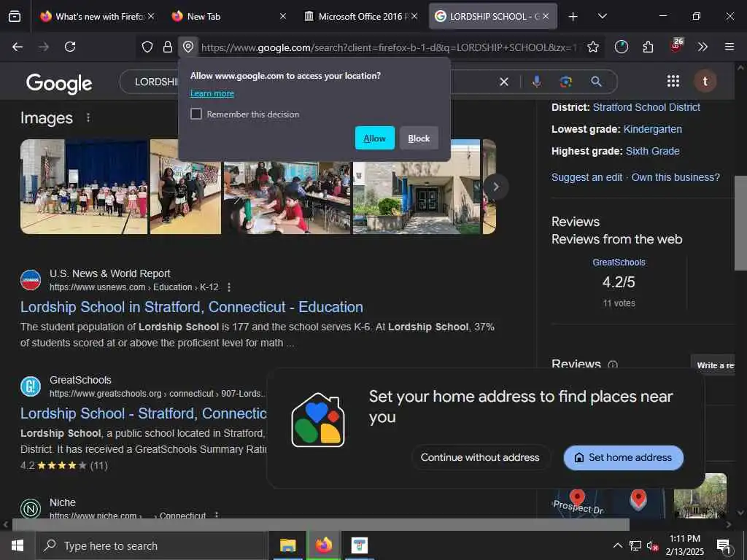
Task: Clear the Google search box with X
Action: coord(503,82)
